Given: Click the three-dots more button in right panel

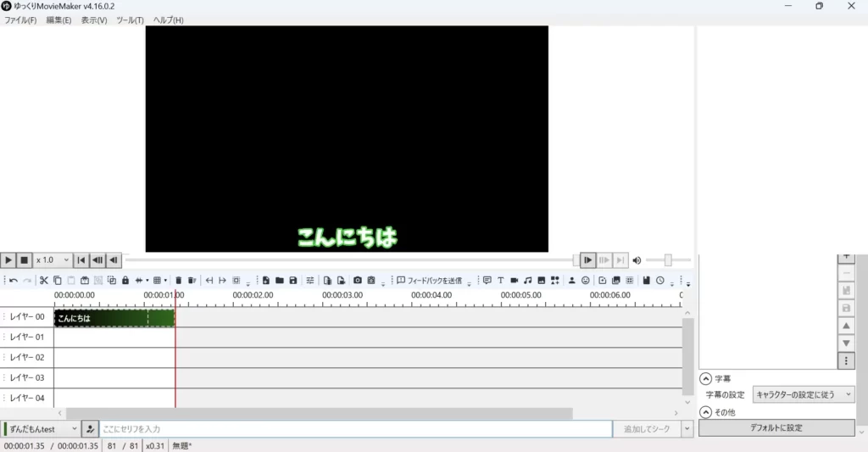Looking at the screenshot, I should pos(846,360).
